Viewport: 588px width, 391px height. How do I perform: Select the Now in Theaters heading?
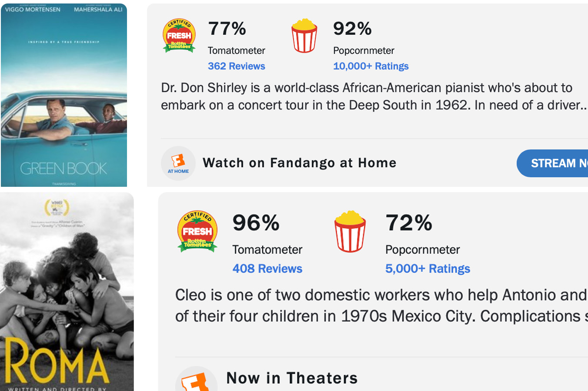(x=292, y=378)
